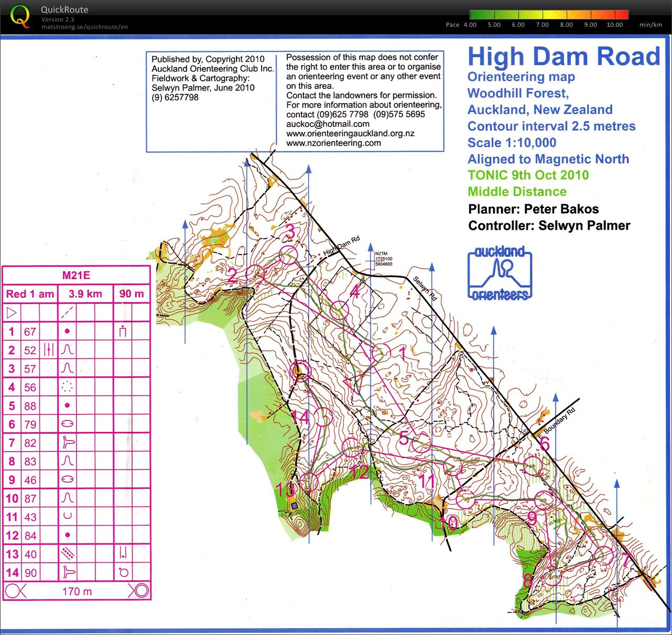Click dot symbol in control row 12
This screenshot has height=635, width=672.
[x=67, y=535]
